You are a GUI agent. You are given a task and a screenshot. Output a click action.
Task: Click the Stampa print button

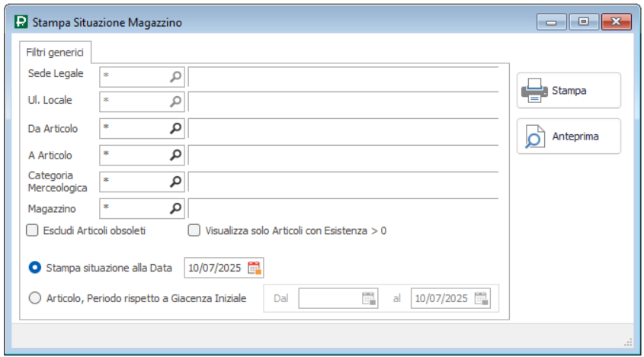coord(569,91)
